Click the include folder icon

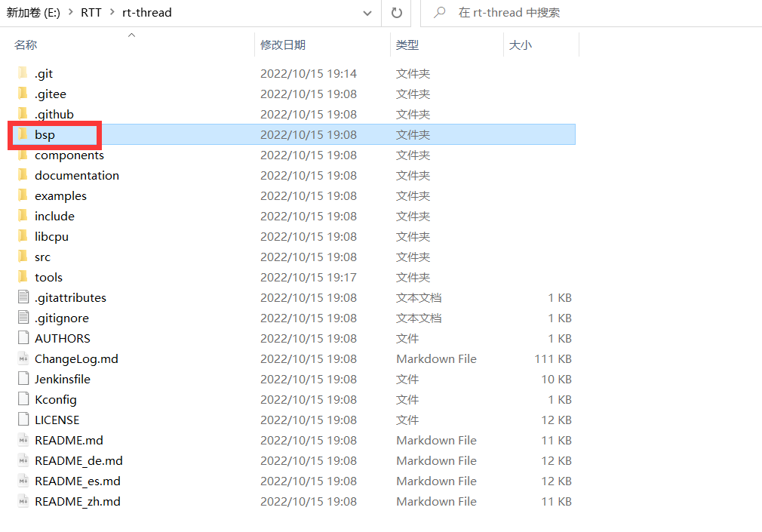[x=23, y=216]
